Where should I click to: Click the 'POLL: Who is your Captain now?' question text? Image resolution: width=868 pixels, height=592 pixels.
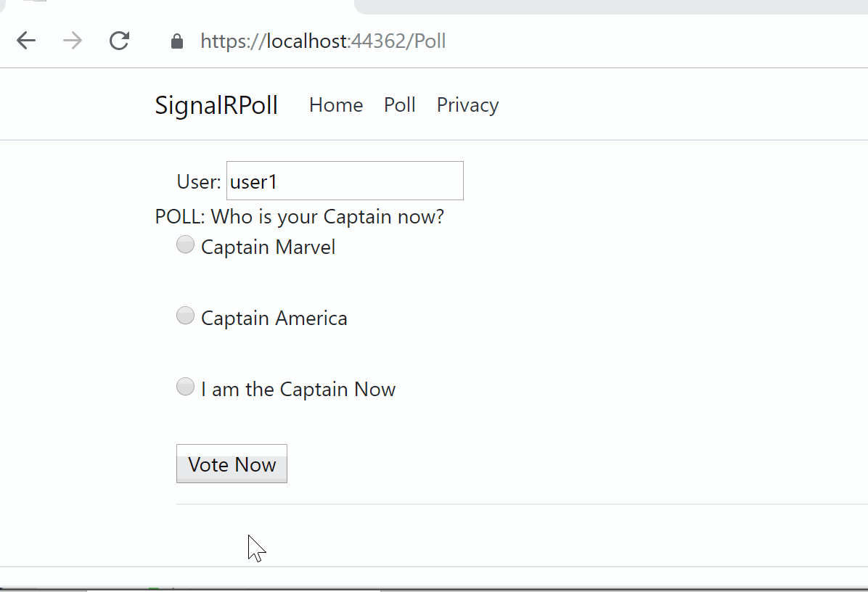click(300, 216)
